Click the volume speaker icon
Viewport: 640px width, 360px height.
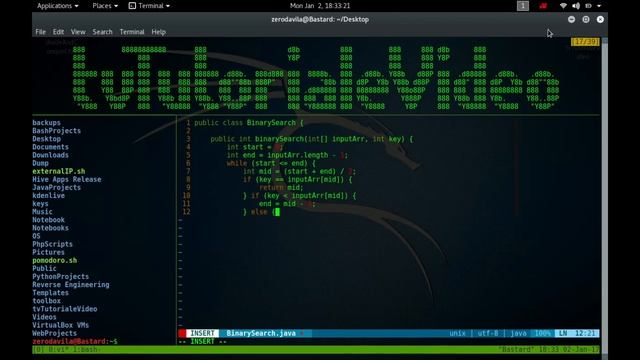[x=576, y=6]
